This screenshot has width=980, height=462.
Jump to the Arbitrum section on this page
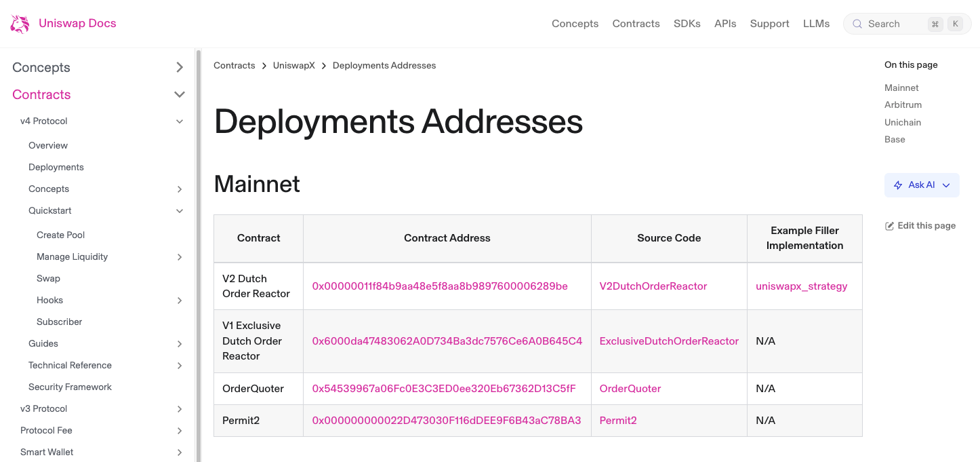(903, 104)
